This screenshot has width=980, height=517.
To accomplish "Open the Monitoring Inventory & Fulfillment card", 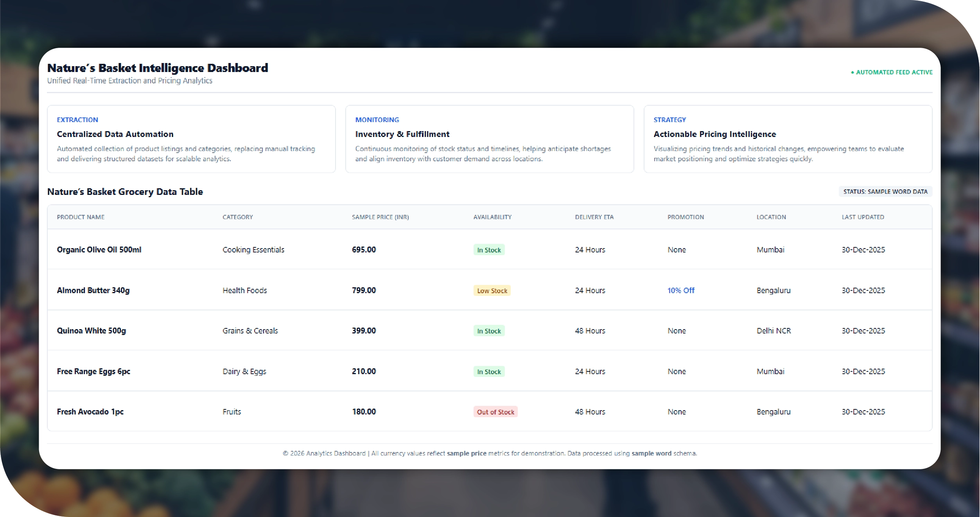I will [489, 139].
